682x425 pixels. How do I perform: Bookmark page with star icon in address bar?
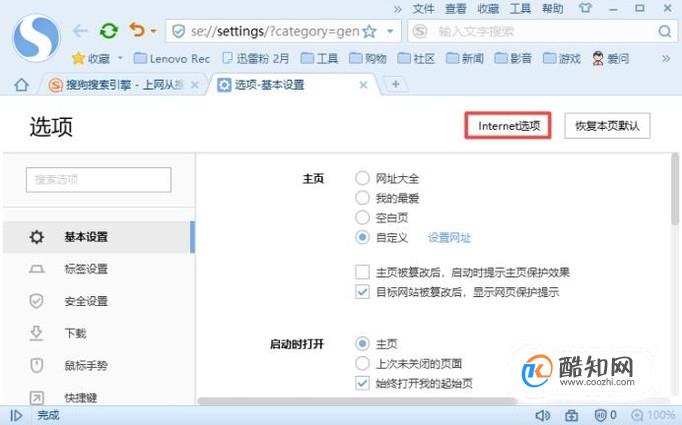point(369,31)
